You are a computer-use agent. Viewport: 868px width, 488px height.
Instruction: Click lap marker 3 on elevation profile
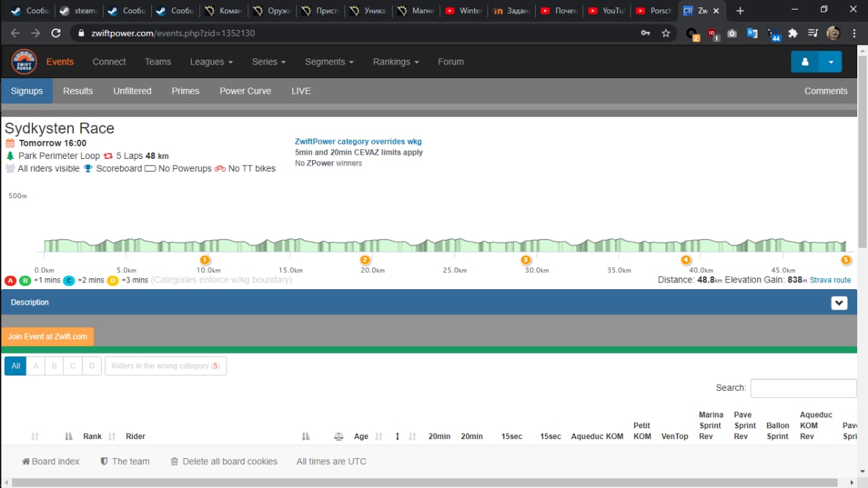coord(526,260)
